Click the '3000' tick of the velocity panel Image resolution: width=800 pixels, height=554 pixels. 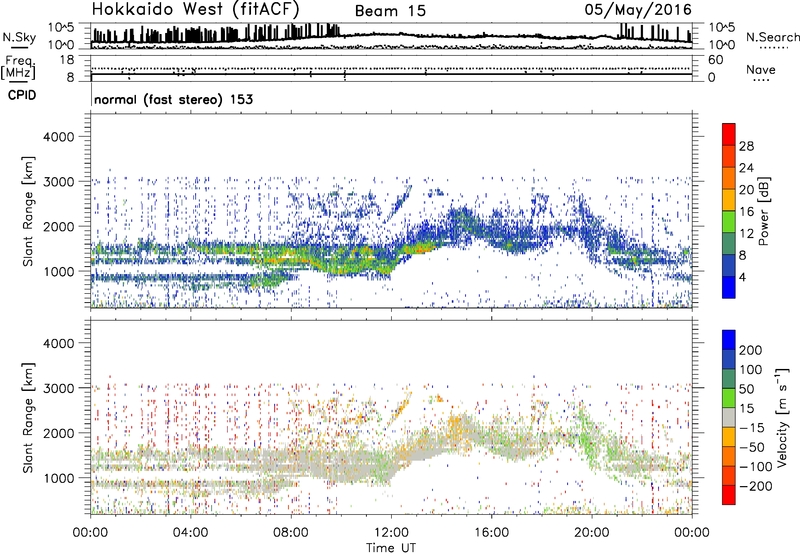coord(58,388)
